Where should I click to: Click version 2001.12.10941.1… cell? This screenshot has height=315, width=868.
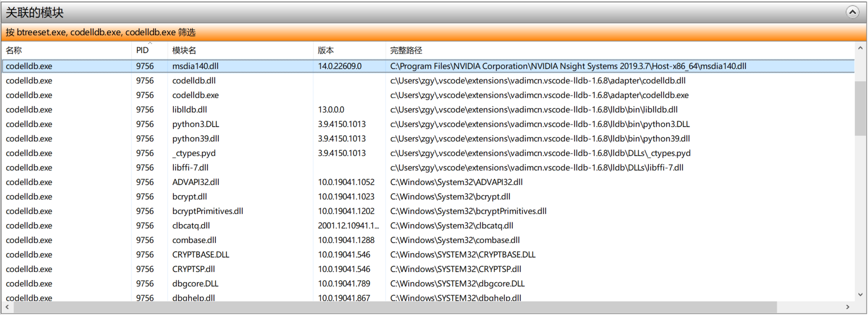pyautogui.click(x=348, y=226)
